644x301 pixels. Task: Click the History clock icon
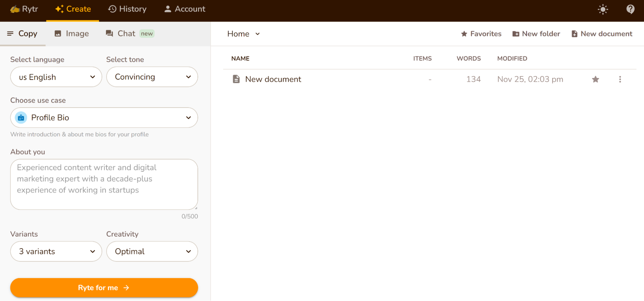click(x=112, y=9)
